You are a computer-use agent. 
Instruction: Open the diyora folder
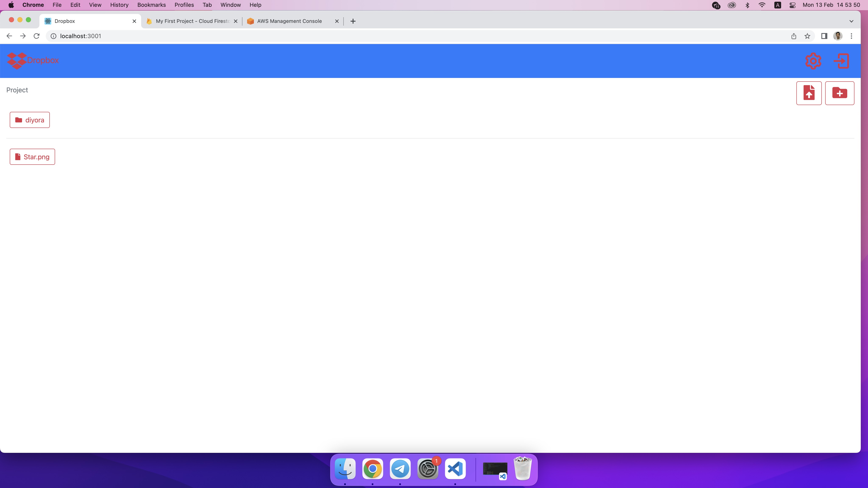pos(30,120)
